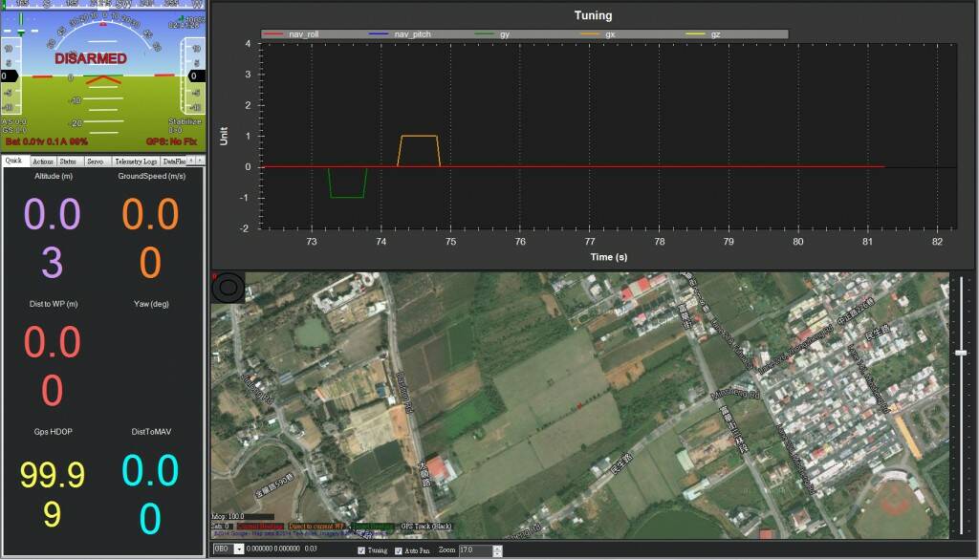Viewport: 979px width, 560px height.
Task: Select the Servo tab
Action: point(95,162)
